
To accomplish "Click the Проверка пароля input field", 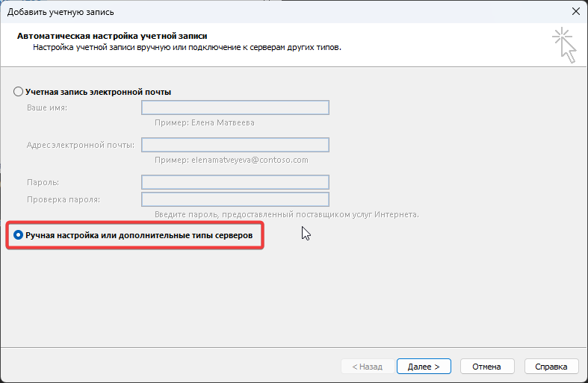I will [235, 199].
